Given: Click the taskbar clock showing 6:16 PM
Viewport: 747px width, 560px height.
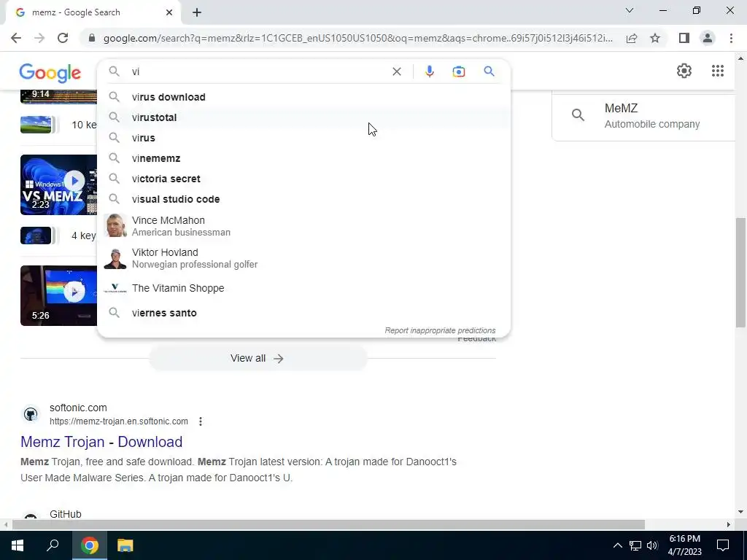Looking at the screenshot, I should (x=684, y=545).
